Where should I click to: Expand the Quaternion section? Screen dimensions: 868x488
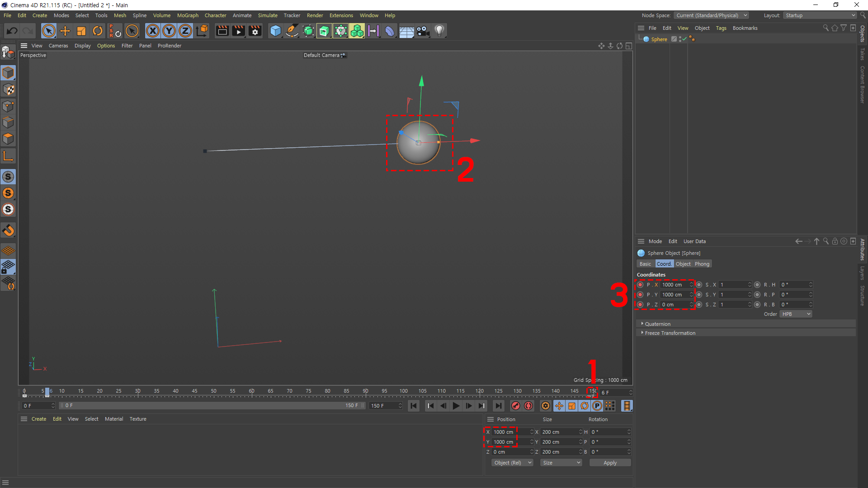657,324
